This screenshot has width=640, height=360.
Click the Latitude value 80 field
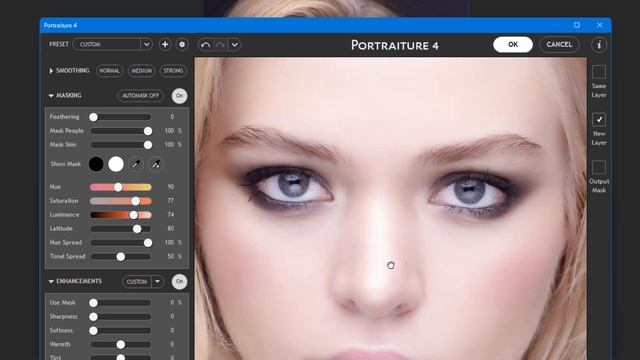(171, 229)
